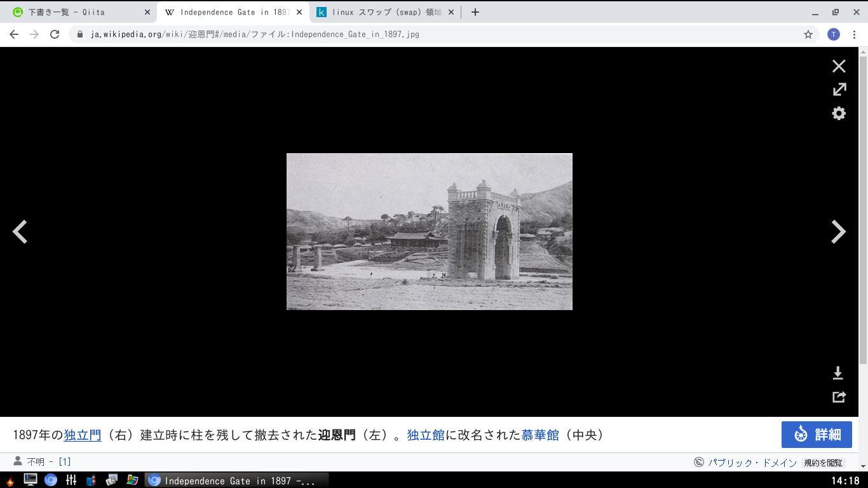This screenshot has width=868, height=488.
Task: Open the audio mixer icon in taskbar
Action: tap(70, 481)
